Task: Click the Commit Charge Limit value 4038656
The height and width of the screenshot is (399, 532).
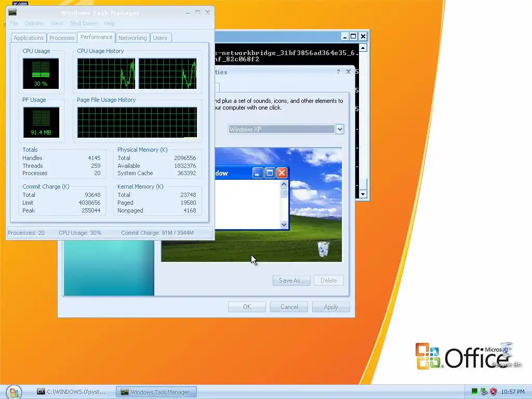Action: (x=89, y=203)
